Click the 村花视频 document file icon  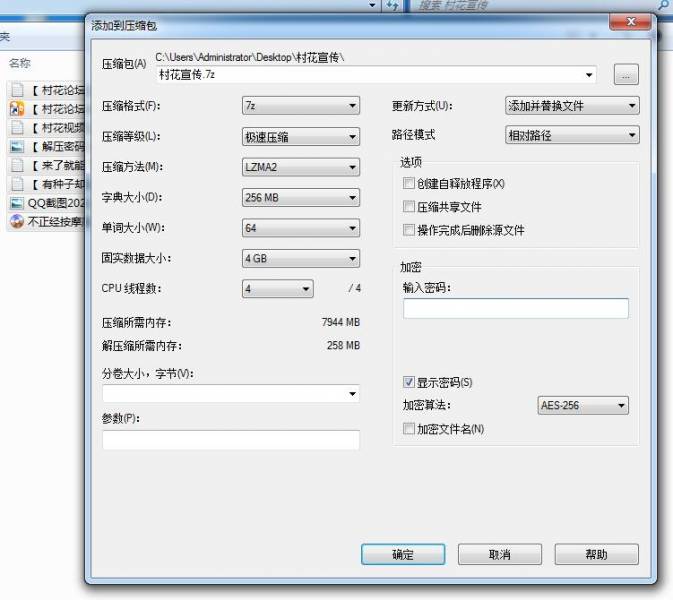coord(17,127)
